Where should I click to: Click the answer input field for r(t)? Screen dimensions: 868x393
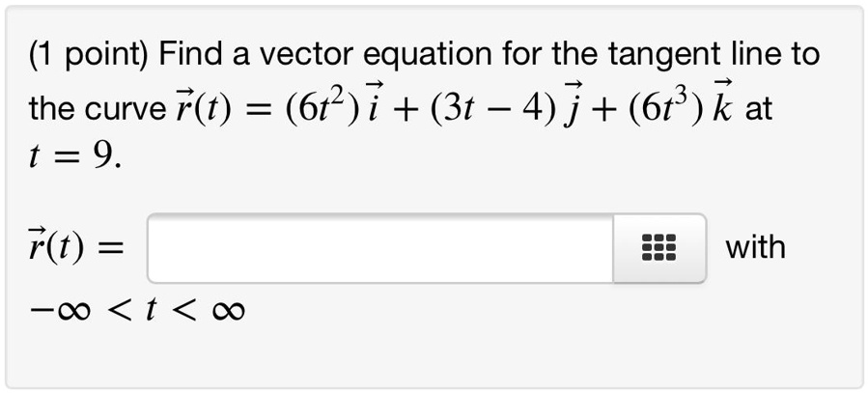click(379, 248)
